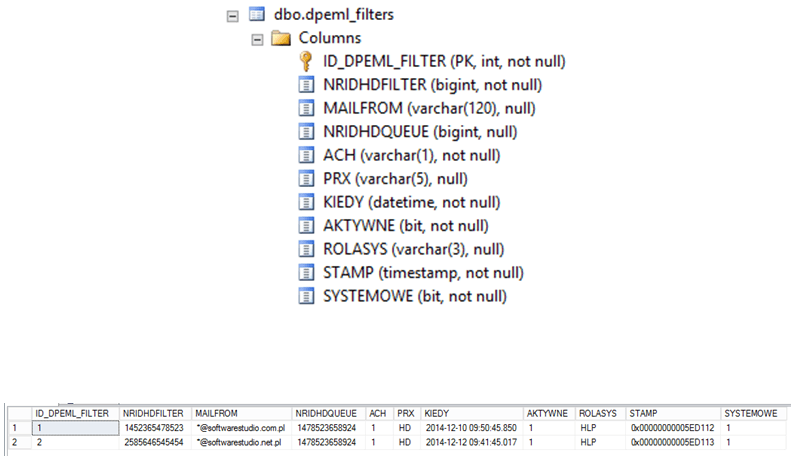Click the selected ID_DPEML_FILTER cell in row 1
Viewport: 797px width, 460px height.
pos(75,428)
